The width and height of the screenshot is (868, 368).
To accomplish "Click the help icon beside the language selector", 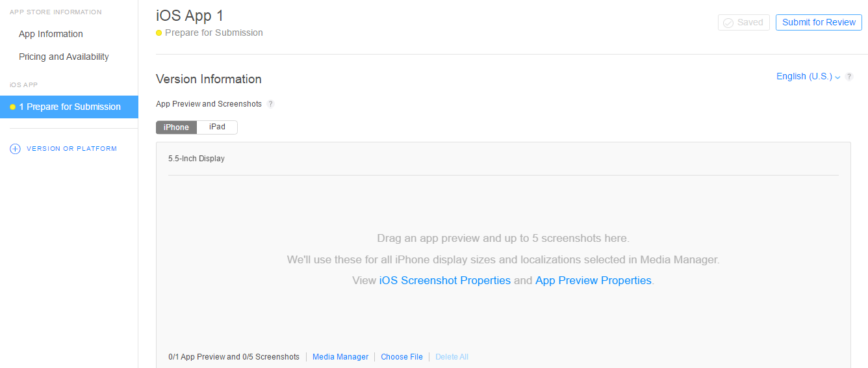I will pos(849,77).
